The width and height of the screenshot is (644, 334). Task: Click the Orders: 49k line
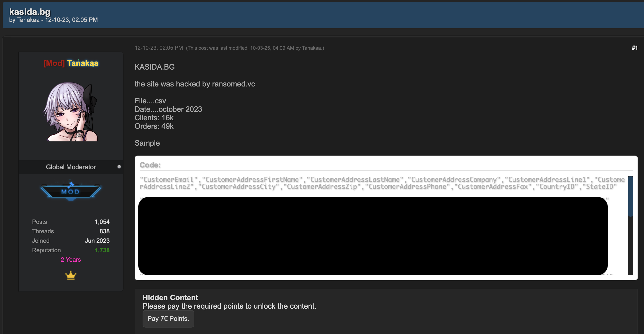click(x=154, y=126)
